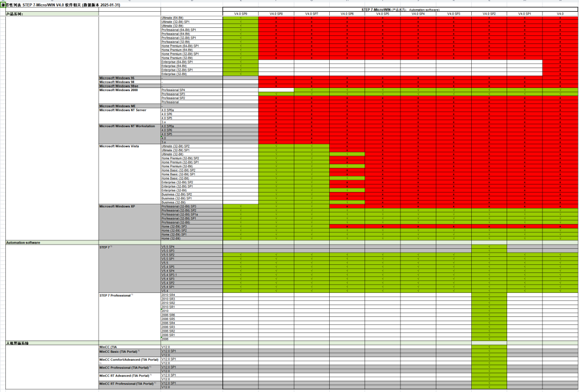The image size is (579, 392).
Task: Select the title cell with data version 2025-01-31
Action: pos(61,5)
